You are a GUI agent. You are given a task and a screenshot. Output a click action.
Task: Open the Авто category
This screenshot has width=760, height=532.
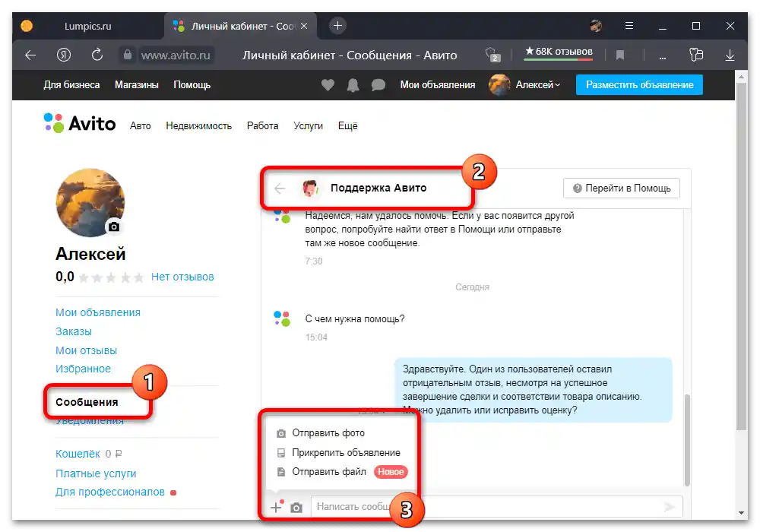pyautogui.click(x=140, y=126)
